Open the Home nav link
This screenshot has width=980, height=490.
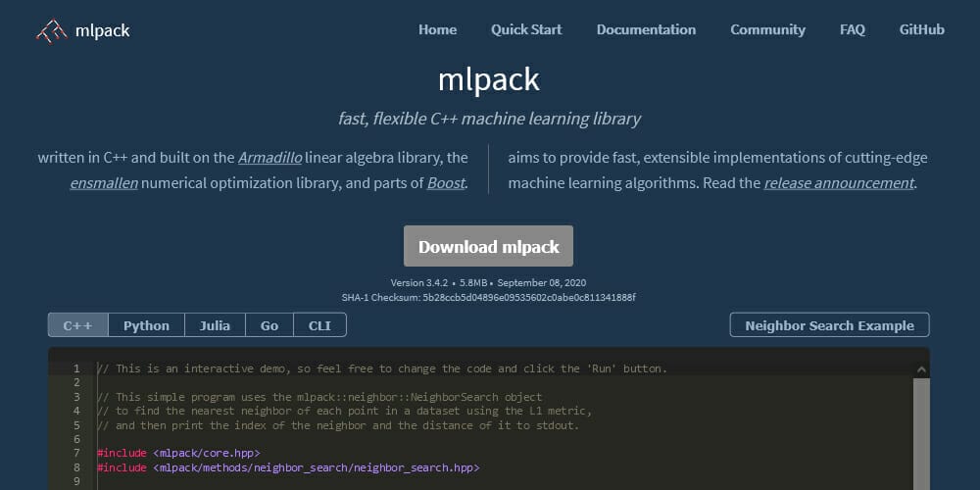437,29
